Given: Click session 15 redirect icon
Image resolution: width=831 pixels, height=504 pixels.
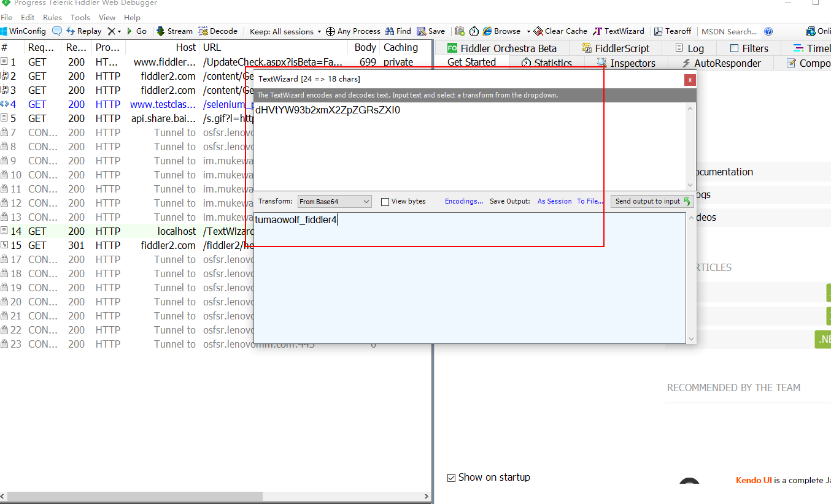Looking at the screenshot, I should 5,245.
